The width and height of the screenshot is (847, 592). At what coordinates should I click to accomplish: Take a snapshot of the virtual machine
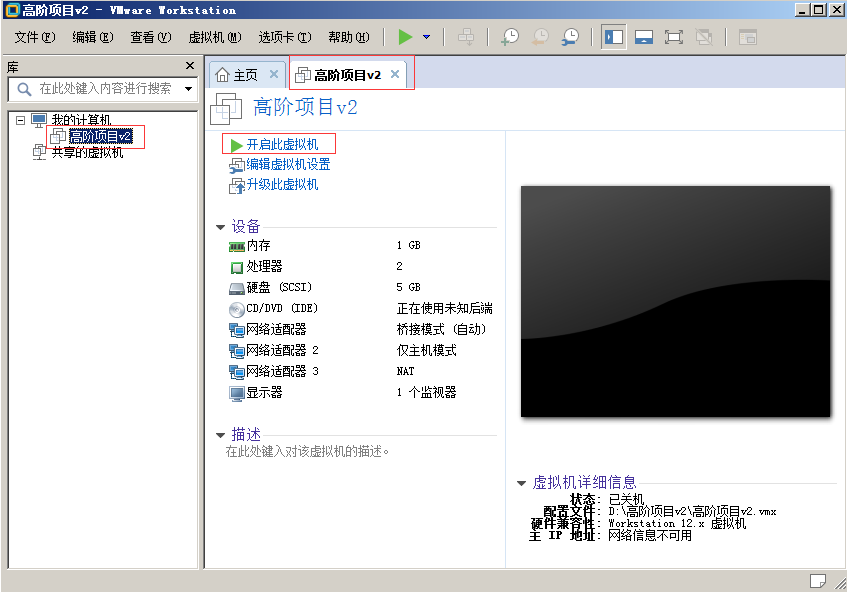point(510,37)
